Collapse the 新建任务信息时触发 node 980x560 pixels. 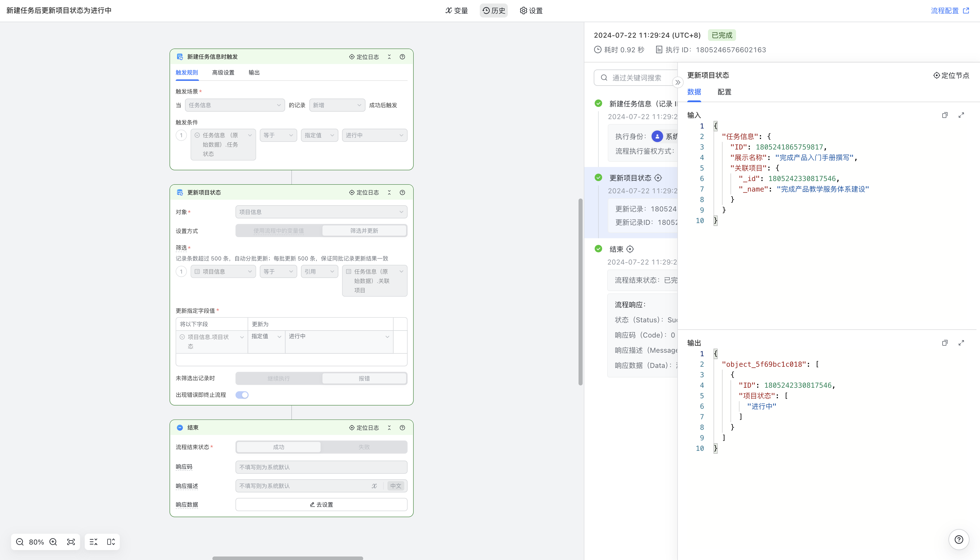click(x=389, y=57)
